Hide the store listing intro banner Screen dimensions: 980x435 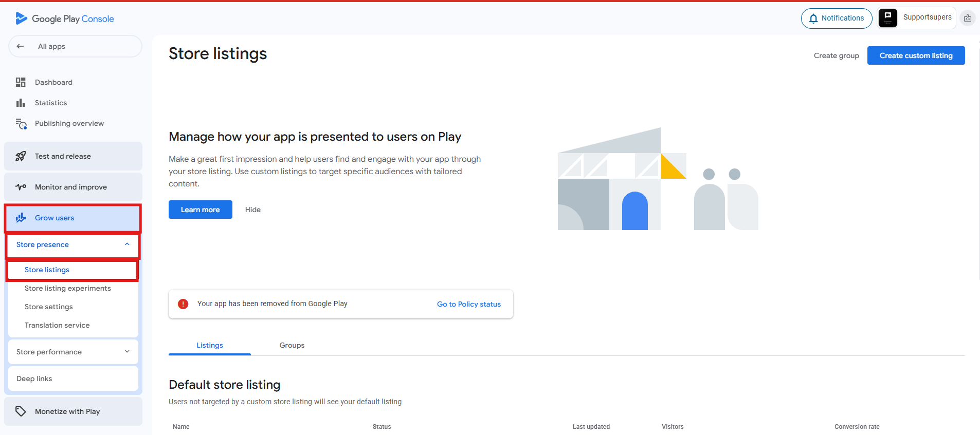(253, 210)
